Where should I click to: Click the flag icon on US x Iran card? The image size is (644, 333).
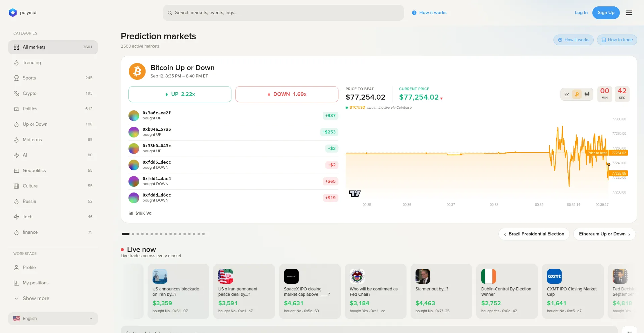click(x=226, y=276)
